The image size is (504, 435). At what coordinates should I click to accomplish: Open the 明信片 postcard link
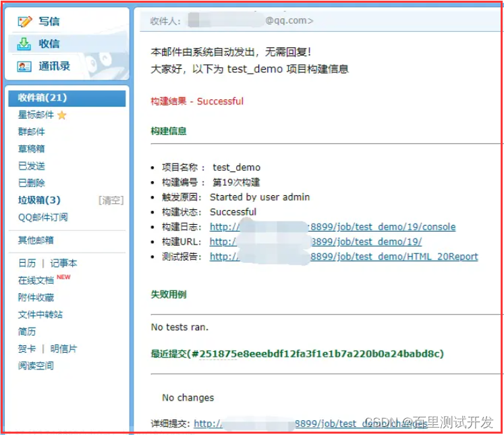[63, 349]
